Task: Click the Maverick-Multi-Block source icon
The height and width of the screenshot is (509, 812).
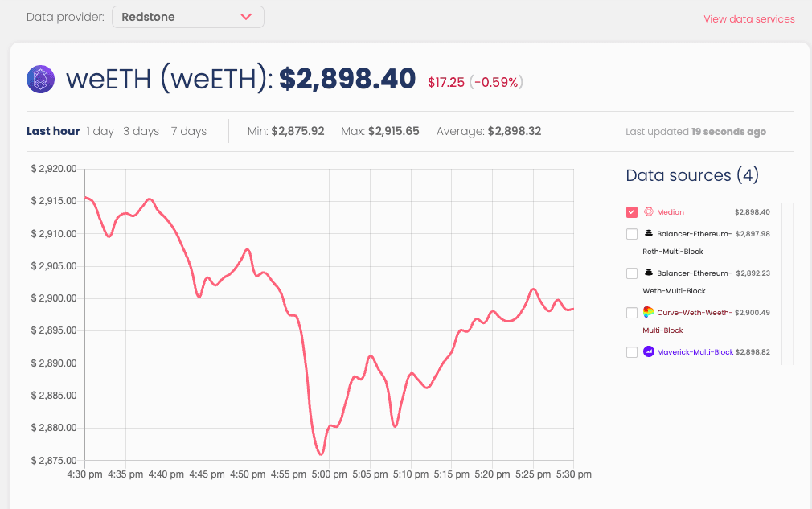Action: tap(649, 352)
